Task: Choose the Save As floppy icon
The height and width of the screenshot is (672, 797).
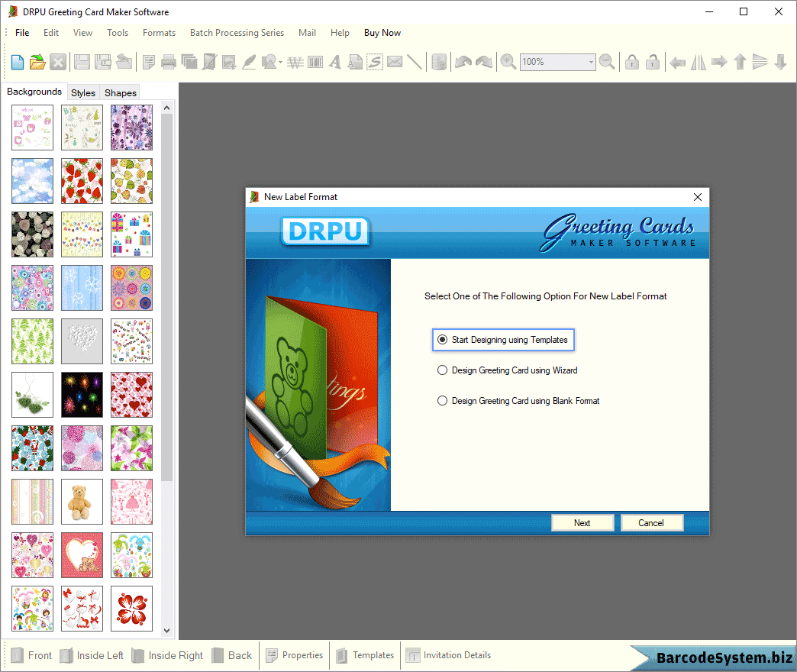Action: [103, 62]
